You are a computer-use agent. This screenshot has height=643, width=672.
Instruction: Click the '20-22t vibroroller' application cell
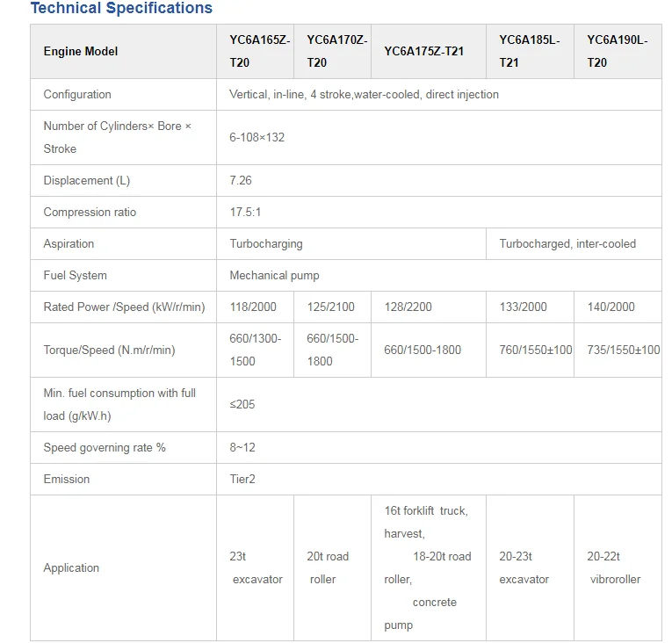point(613,567)
